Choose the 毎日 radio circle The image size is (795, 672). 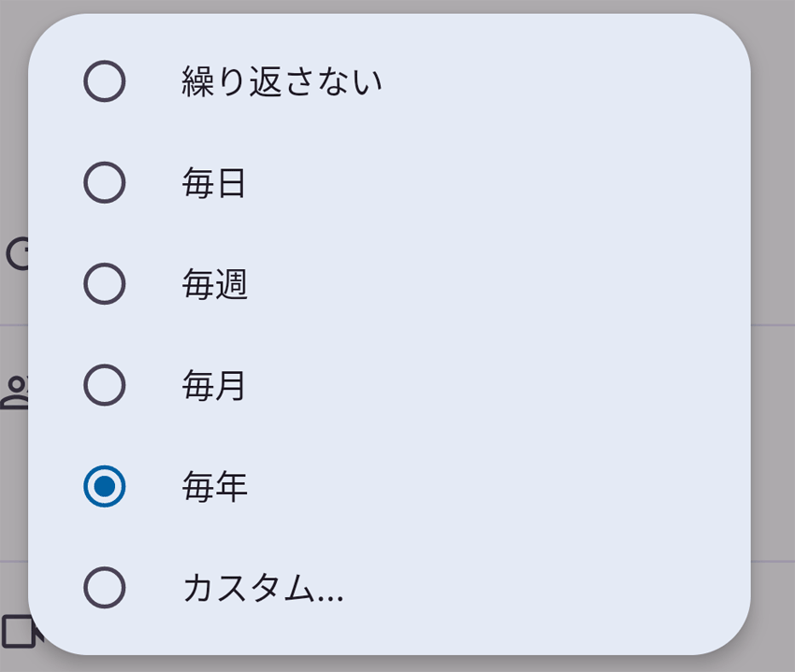(x=105, y=182)
